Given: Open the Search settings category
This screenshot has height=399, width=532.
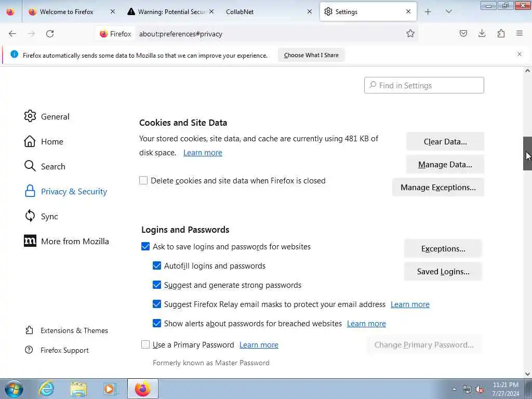Looking at the screenshot, I should pyautogui.click(x=45, y=166).
